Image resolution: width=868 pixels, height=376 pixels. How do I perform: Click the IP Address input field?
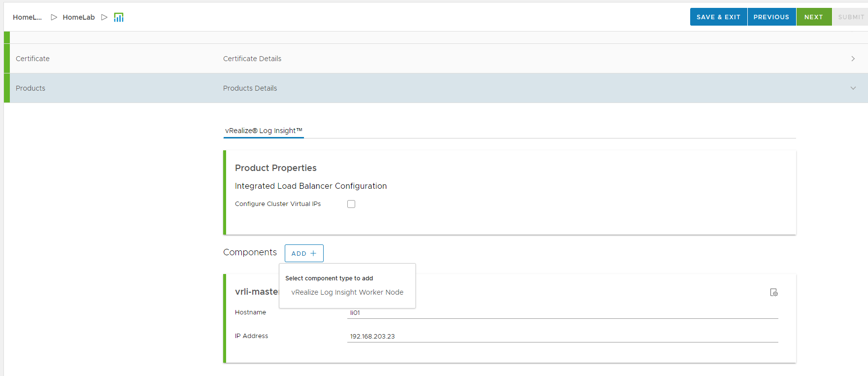(562, 336)
